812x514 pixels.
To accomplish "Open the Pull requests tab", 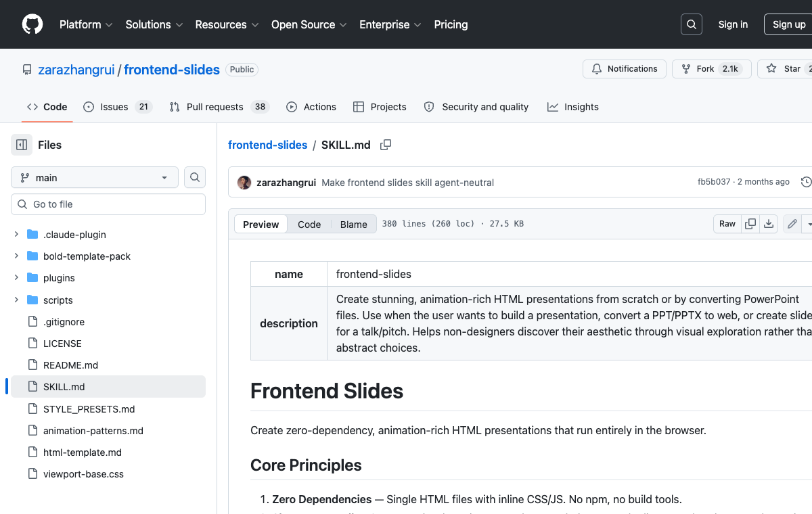I will click(x=219, y=107).
